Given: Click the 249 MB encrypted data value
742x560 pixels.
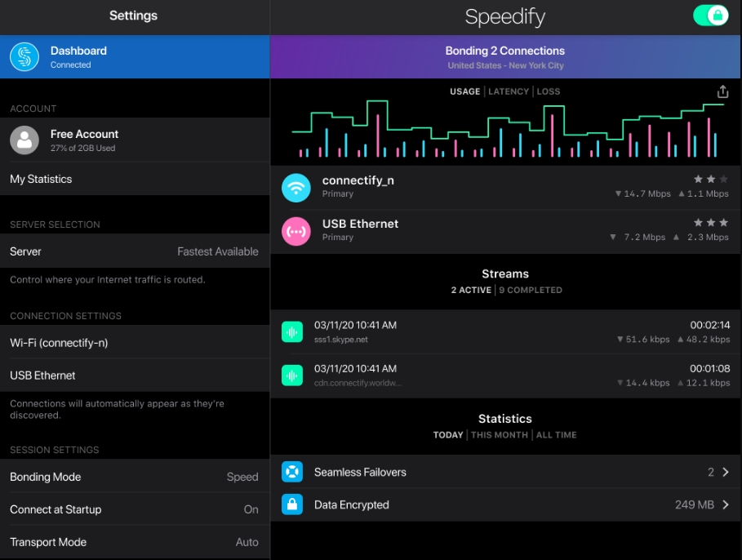Looking at the screenshot, I should tap(694, 504).
